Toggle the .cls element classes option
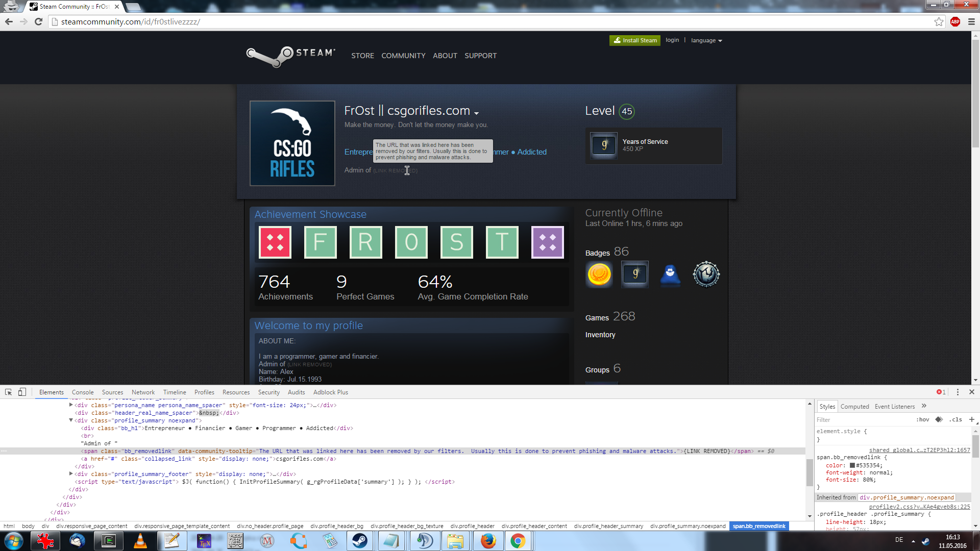 [955, 419]
